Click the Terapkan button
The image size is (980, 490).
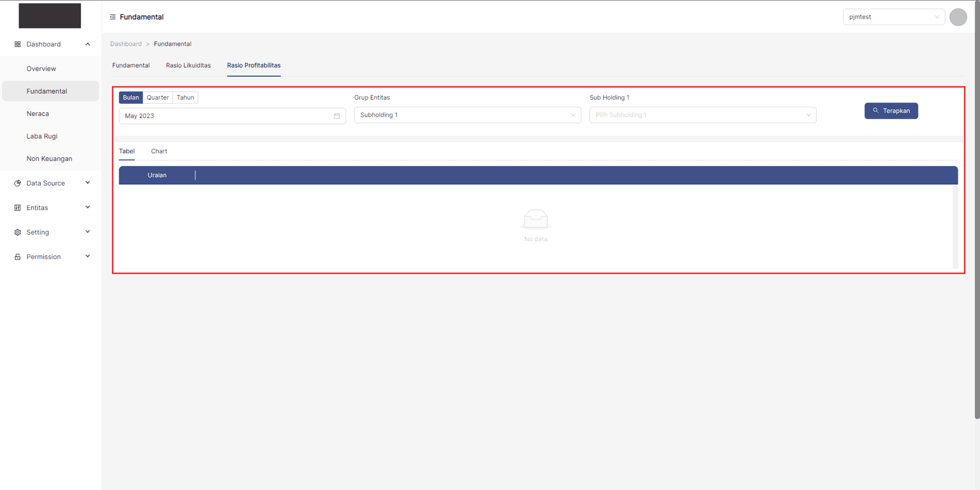891,111
